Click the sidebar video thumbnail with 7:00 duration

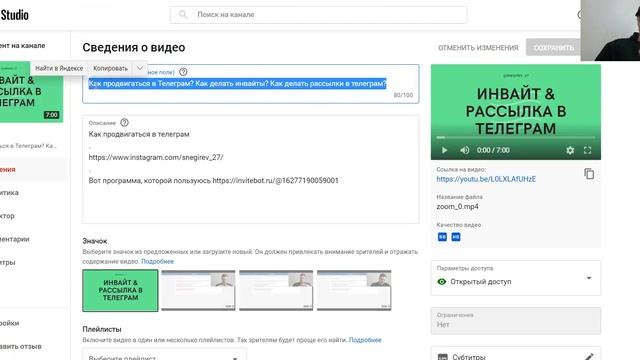31,92
